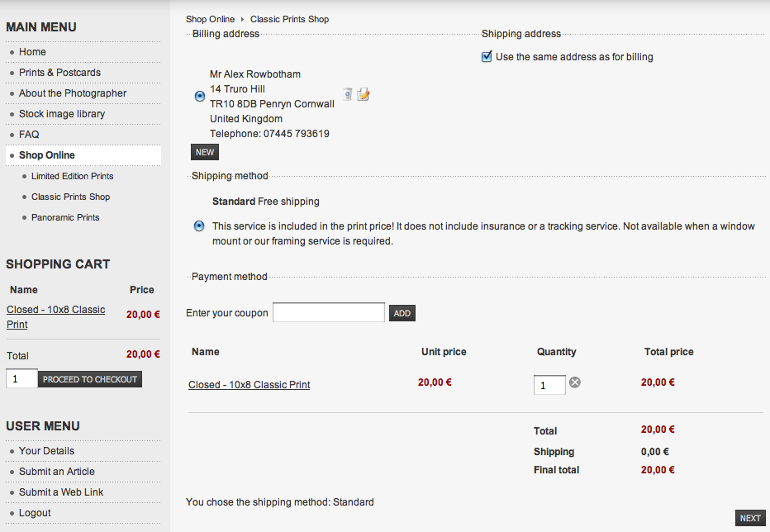Open Stock image library menu item

pos(62,114)
